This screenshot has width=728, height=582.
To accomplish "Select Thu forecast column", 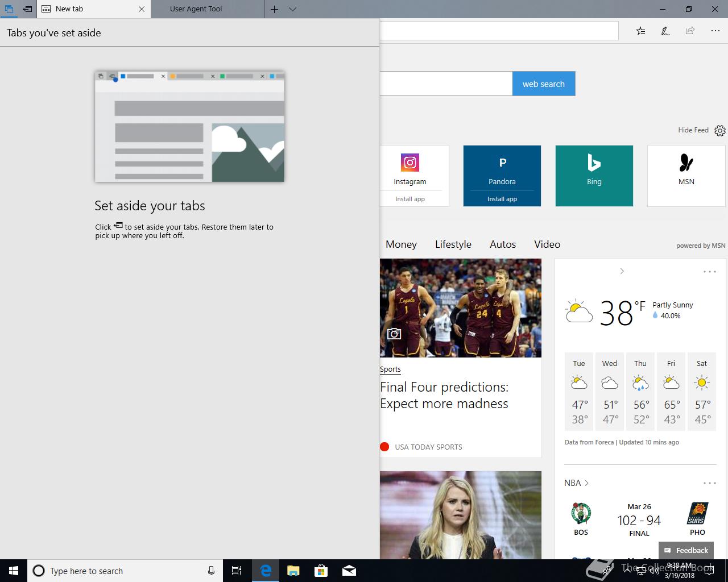I will pos(640,392).
